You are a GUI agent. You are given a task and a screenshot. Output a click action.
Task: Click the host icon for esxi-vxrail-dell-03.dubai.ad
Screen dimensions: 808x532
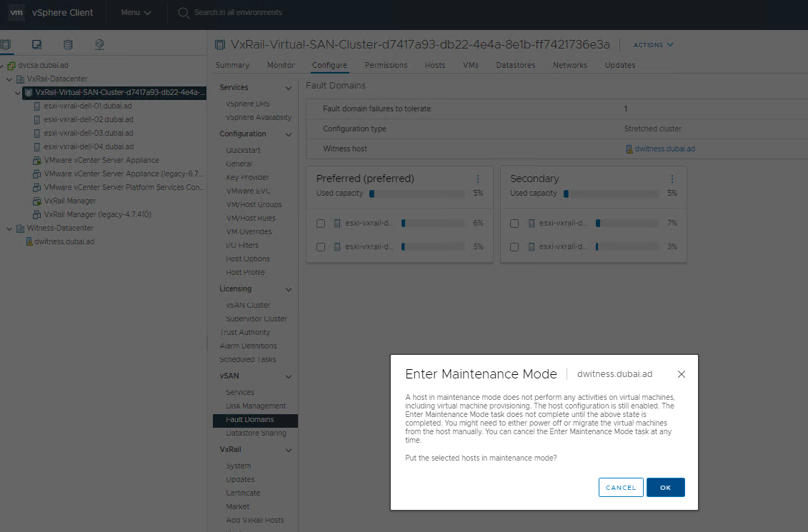(36, 133)
